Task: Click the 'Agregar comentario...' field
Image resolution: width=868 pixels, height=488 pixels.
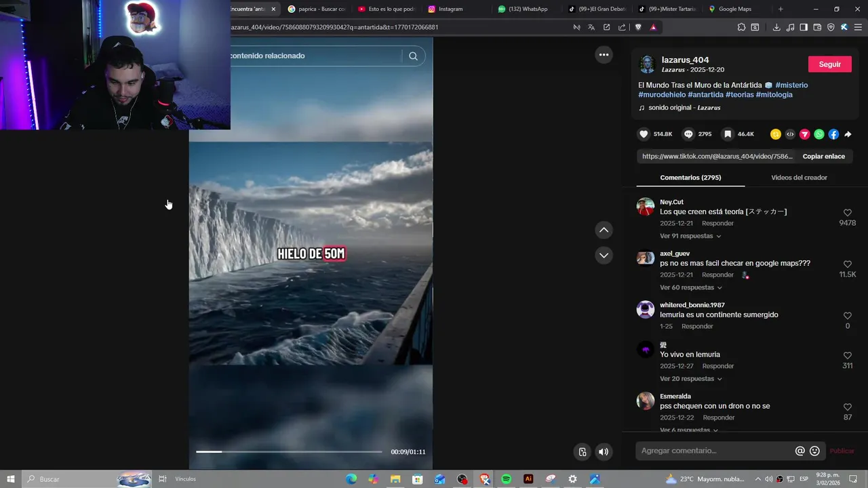Action: pos(716,451)
